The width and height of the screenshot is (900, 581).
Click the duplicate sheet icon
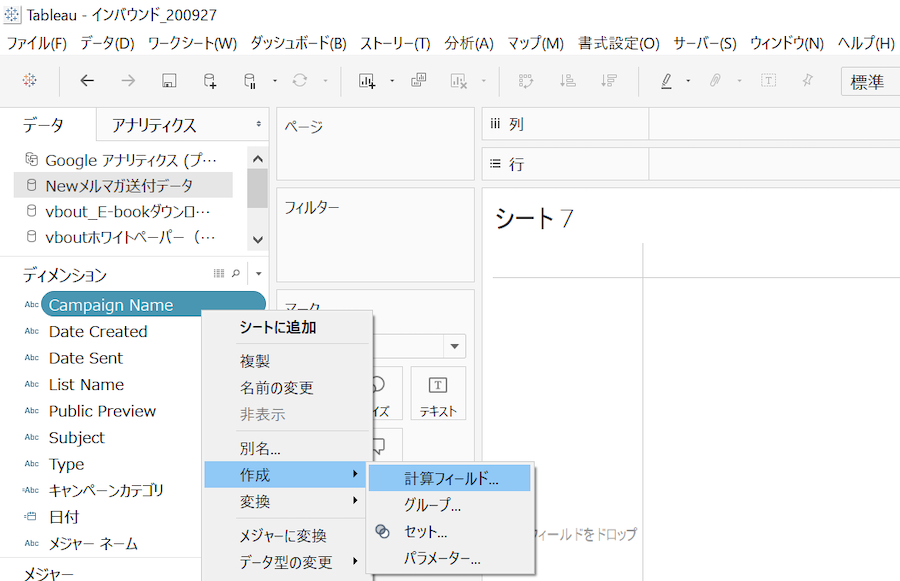(419, 81)
